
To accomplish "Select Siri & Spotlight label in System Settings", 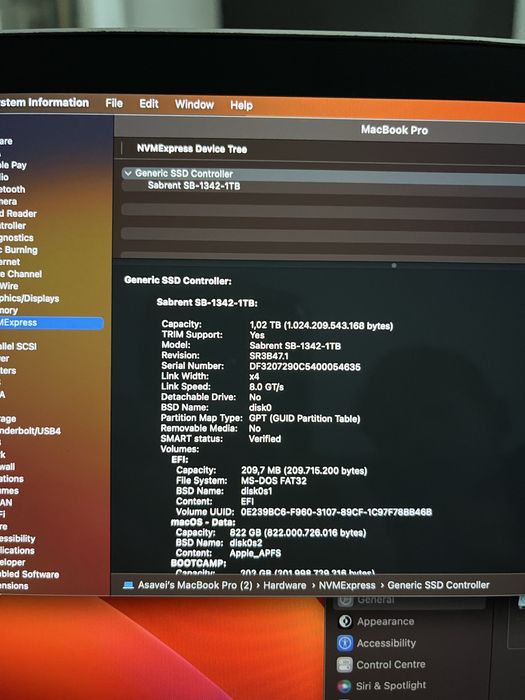I will [x=391, y=685].
